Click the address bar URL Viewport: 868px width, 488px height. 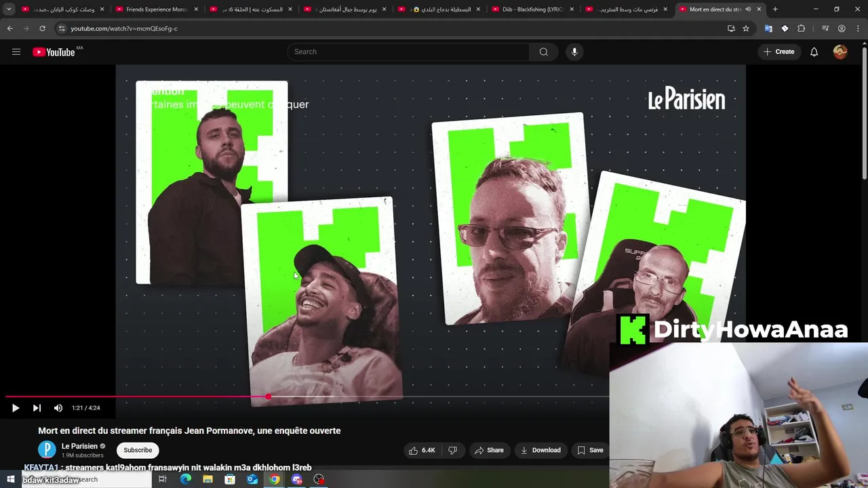coord(124,28)
